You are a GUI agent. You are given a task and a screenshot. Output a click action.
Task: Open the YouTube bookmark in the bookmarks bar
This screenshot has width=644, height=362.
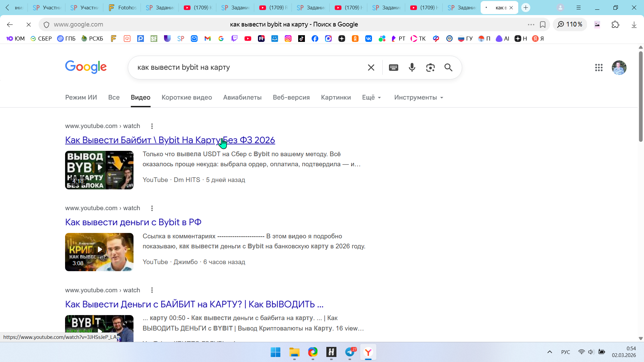coord(248,39)
